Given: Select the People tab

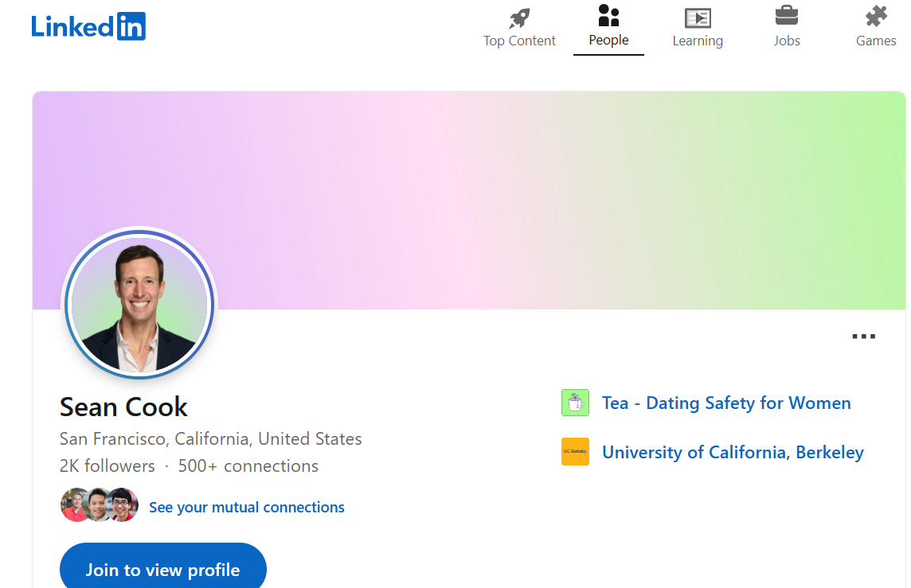Looking at the screenshot, I should pyautogui.click(x=608, y=27).
